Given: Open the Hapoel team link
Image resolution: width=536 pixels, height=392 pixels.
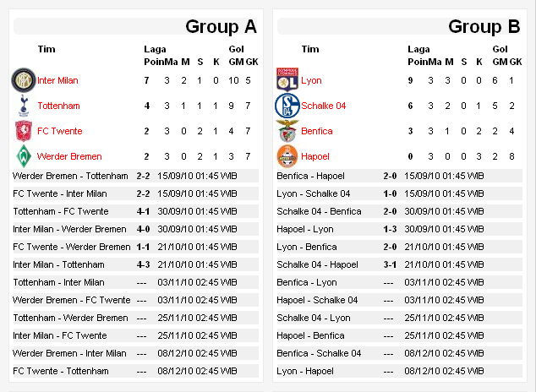Looking at the screenshot, I should click(x=315, y=156).
